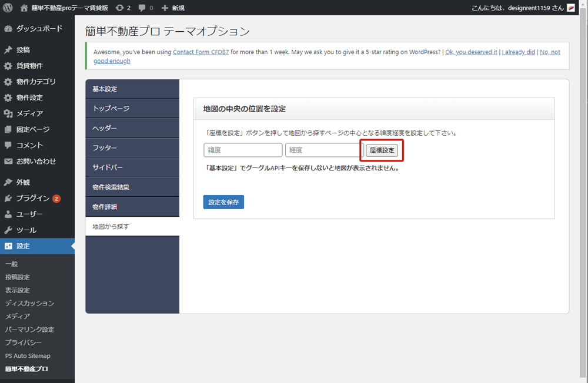The height and width of the screenshot is (383, 588).
Task: Open the 物件検索結果 tab
Action: point(132,187)
